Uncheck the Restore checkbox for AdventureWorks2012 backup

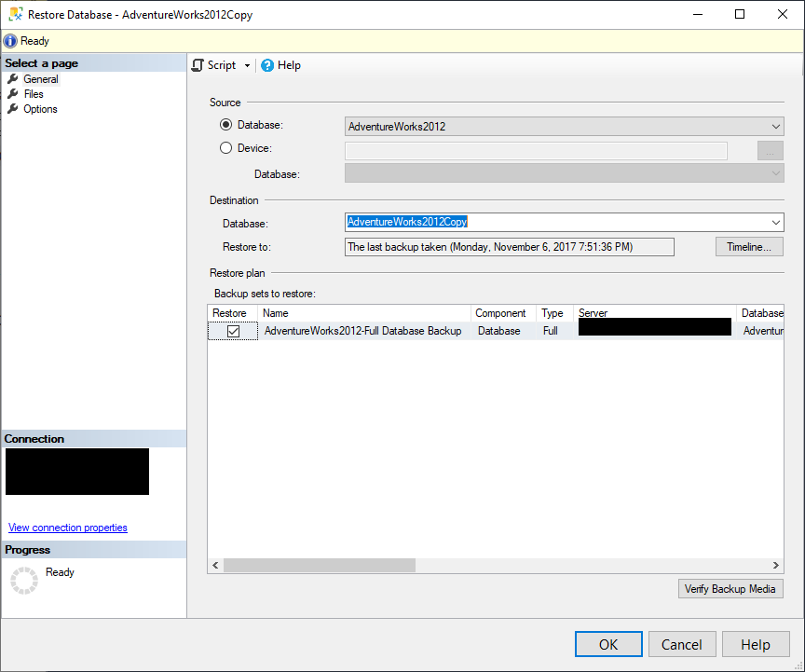[233, 331]
